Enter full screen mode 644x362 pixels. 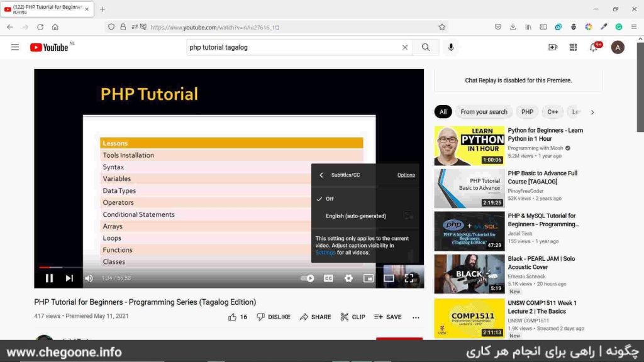(409, 278)
